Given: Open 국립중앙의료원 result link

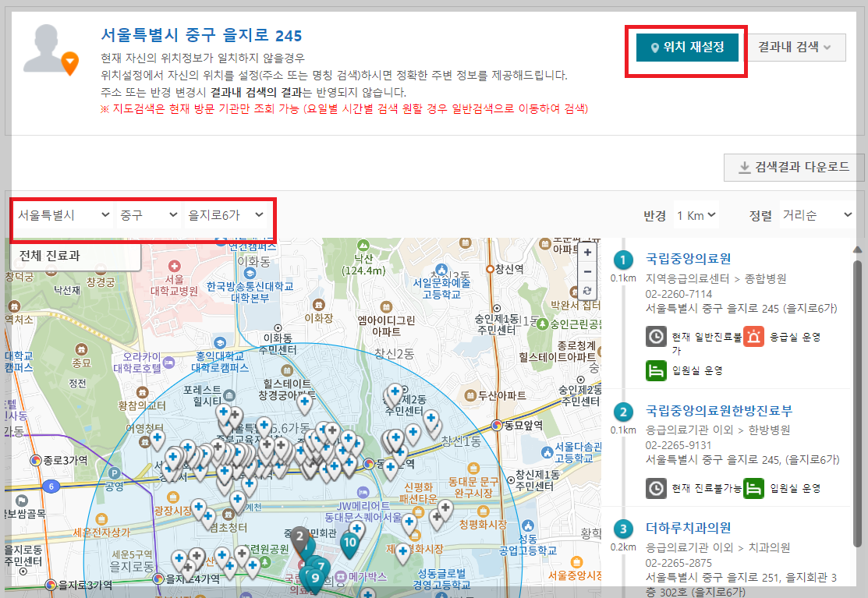Looking at the screenshot, I should [x=688, y=259].
